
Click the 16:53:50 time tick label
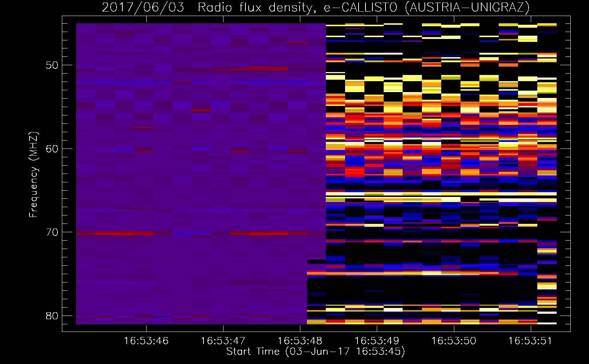[x=454, y=341]
